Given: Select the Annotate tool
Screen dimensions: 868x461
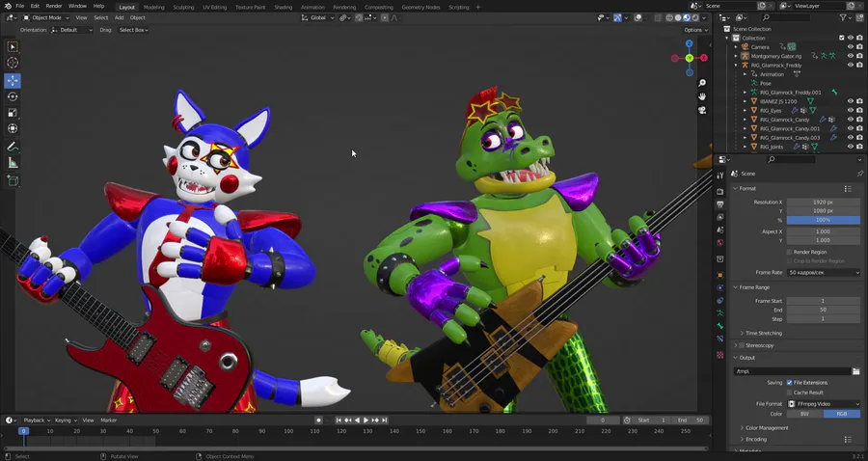Looking at the screenshot, I should [13, 148].
